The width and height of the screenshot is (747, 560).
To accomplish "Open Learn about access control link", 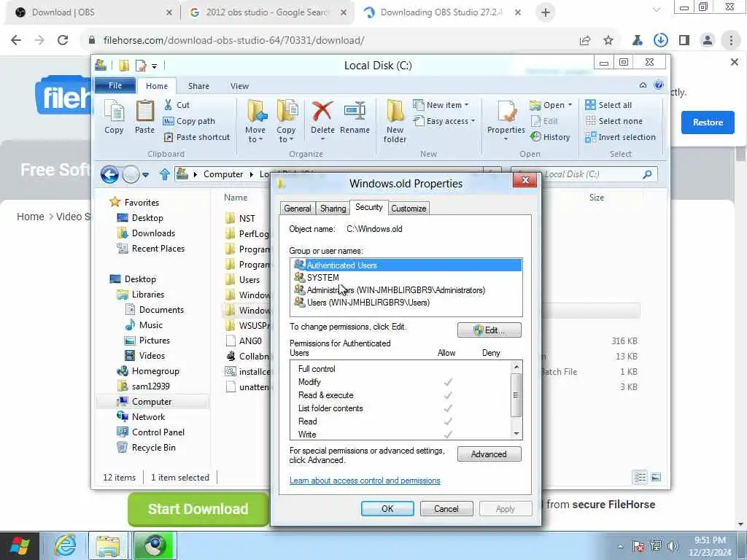I will click(365, 481).
